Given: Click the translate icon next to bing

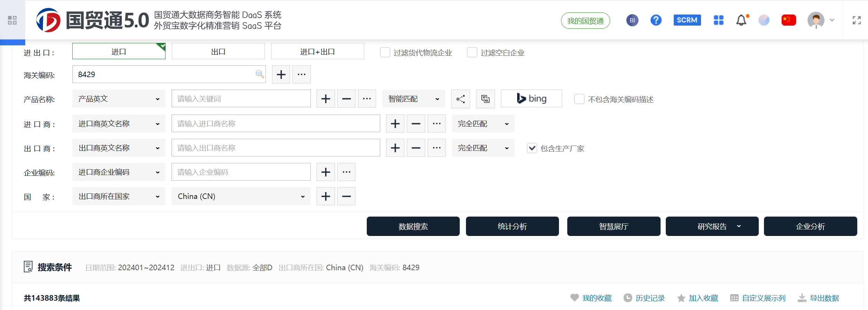Looking at the screenshot, I should [x=485, y=99].
